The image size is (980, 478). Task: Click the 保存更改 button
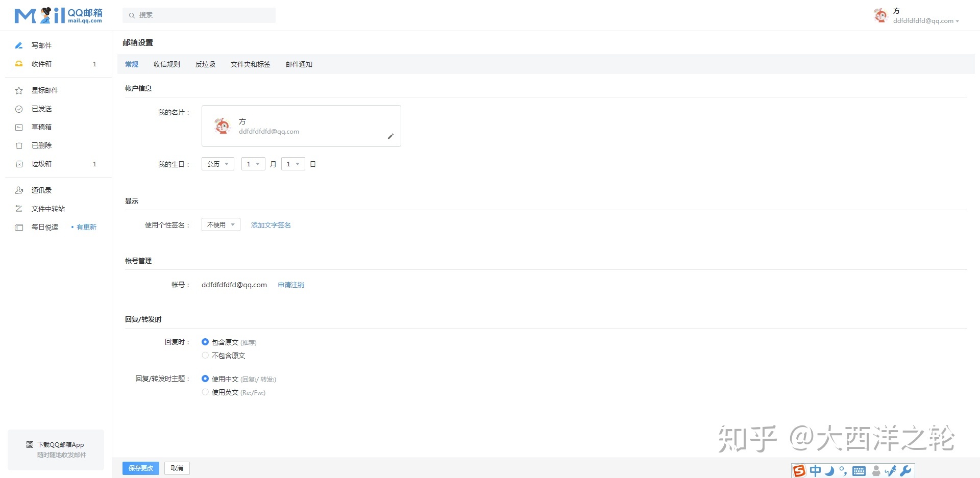[141, 468]
